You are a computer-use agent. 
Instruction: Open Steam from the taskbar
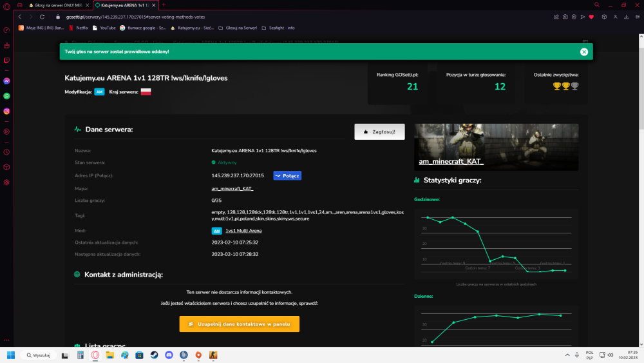[x=154, y=355]
